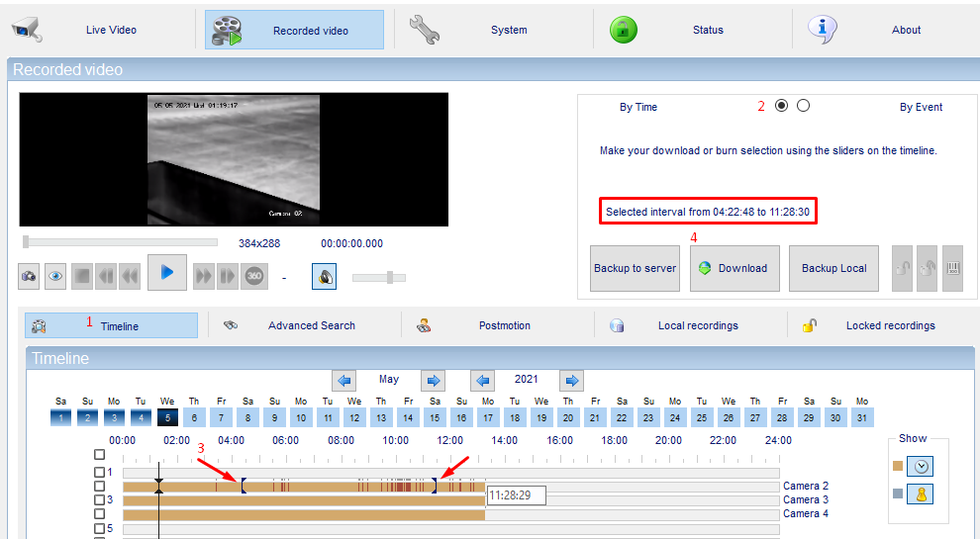Click the Download button
980x539 pixels.
click(x=735, y=269)
